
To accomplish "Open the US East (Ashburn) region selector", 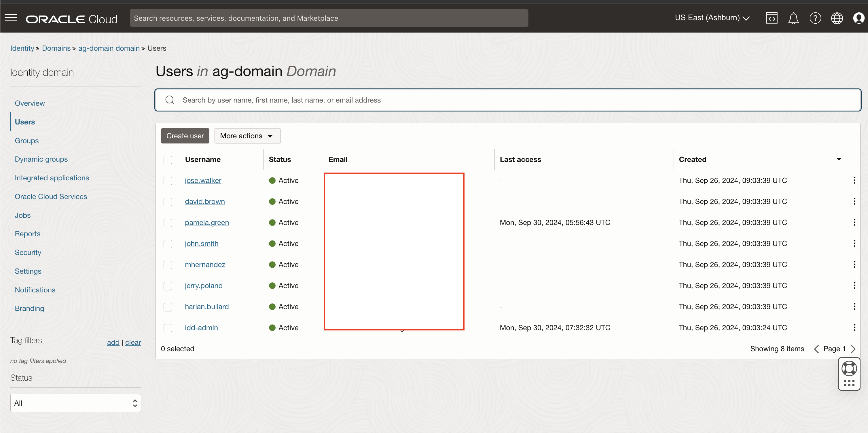I will click(x=711, y=18).
